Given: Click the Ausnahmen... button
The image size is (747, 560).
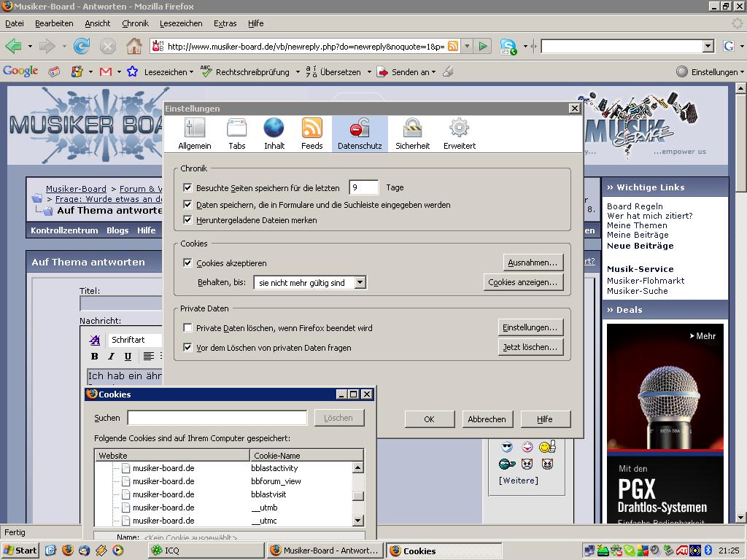Looking at the screenshot, I should click(533, 262).
